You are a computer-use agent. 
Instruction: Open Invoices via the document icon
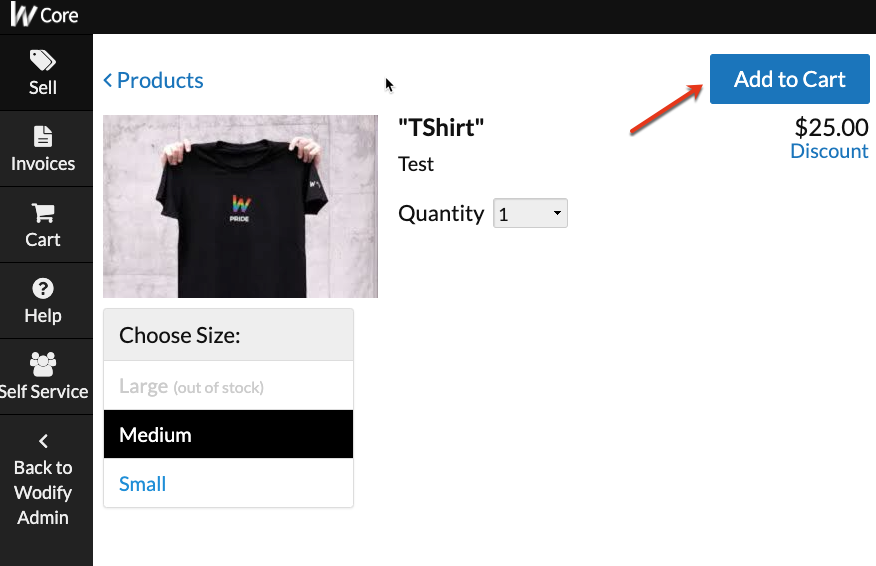tap(43, 136)
